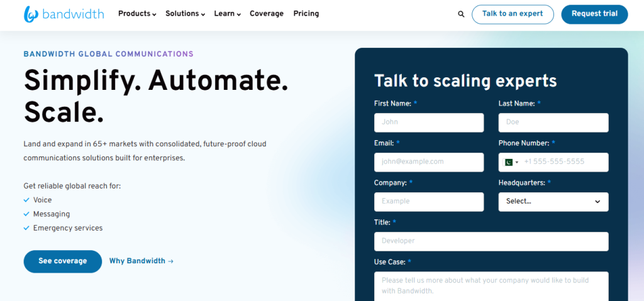
Task: Click the checkmark icon beside Voice
Action: (x=26, y=200)
